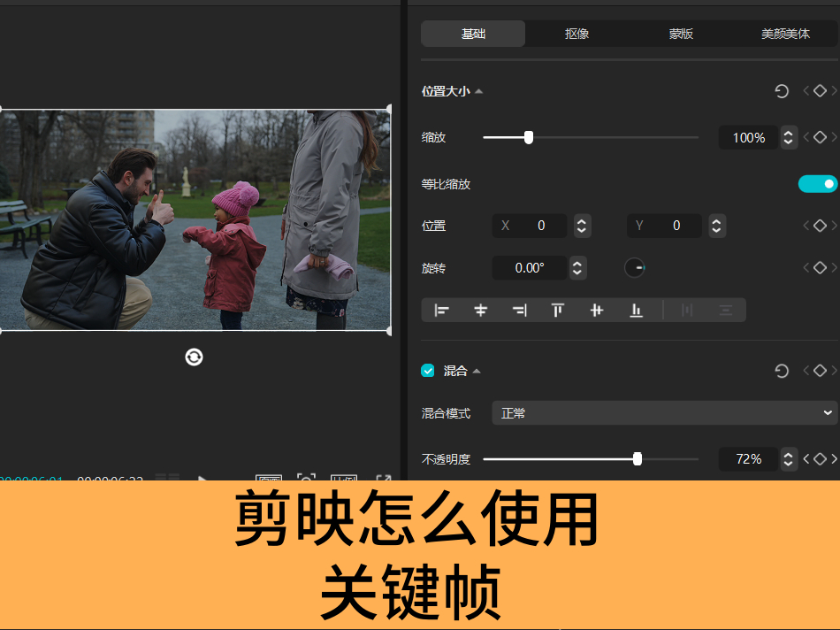Align clip horizontal center
This screenshot has width=840, height=630.
coord(480,311)
